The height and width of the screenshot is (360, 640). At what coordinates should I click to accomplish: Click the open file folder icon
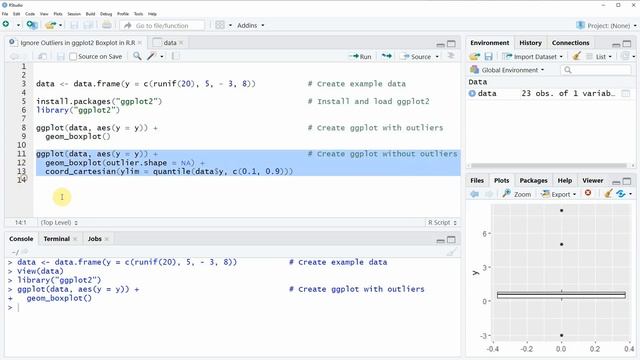point(50,25)
